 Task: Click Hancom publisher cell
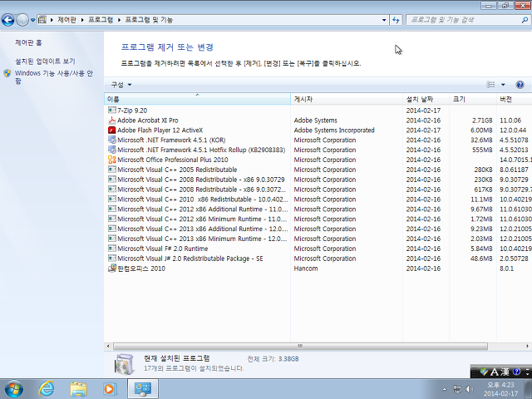306,268
